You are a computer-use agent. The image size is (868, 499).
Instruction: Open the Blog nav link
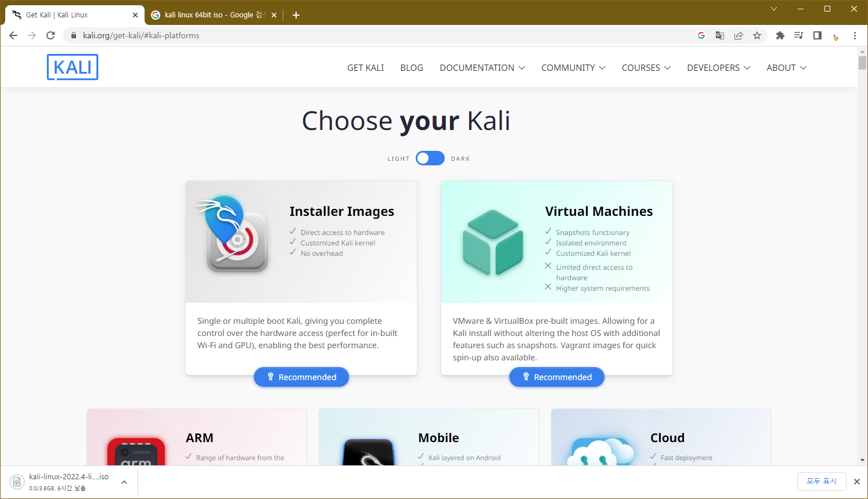coord(412,68)
